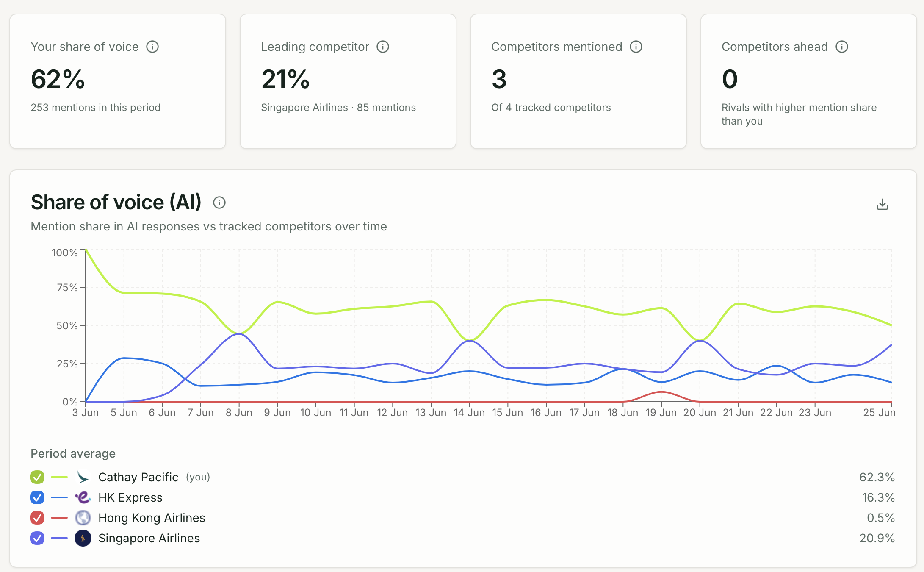Click the 11 Jun x-axis label

coord(354,413)
